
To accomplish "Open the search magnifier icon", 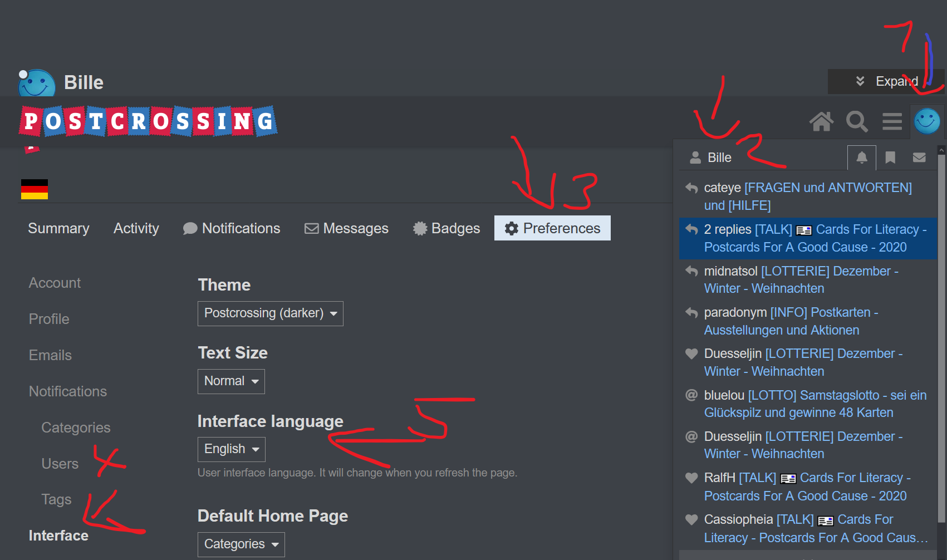I will 857,121.
